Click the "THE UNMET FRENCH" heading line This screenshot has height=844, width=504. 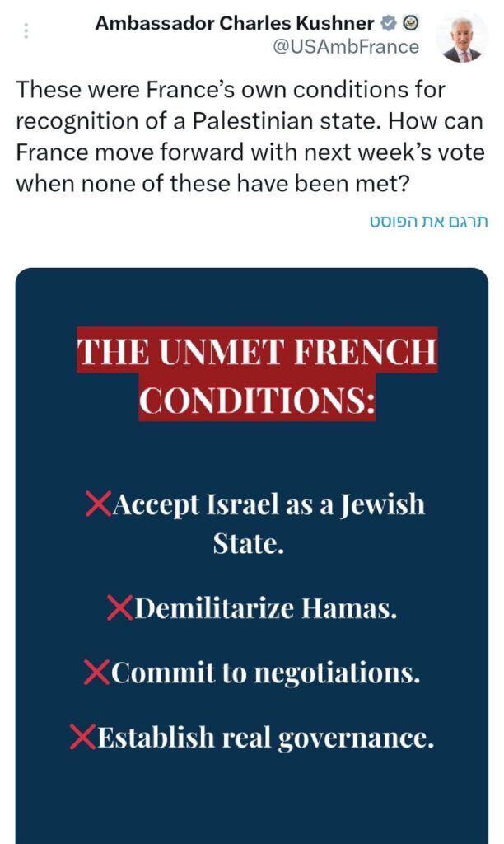point(257,351)
